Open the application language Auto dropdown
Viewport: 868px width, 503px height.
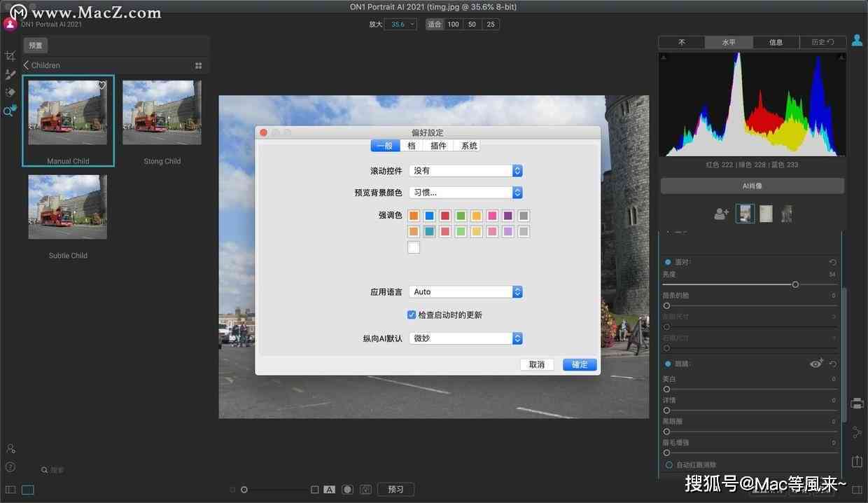click(465, 291)
